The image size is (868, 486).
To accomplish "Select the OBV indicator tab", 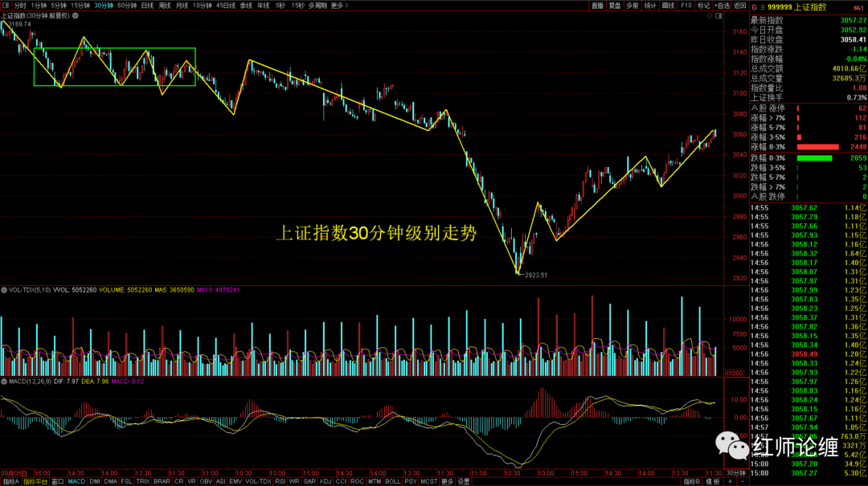I will point(206,481).
